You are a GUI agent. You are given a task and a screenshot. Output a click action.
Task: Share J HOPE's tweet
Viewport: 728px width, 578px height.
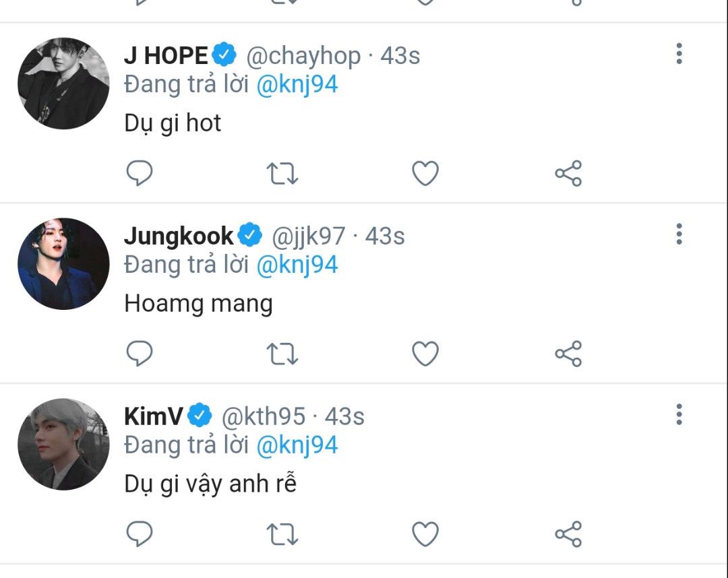pyautogui.click(x=568, y=173)
